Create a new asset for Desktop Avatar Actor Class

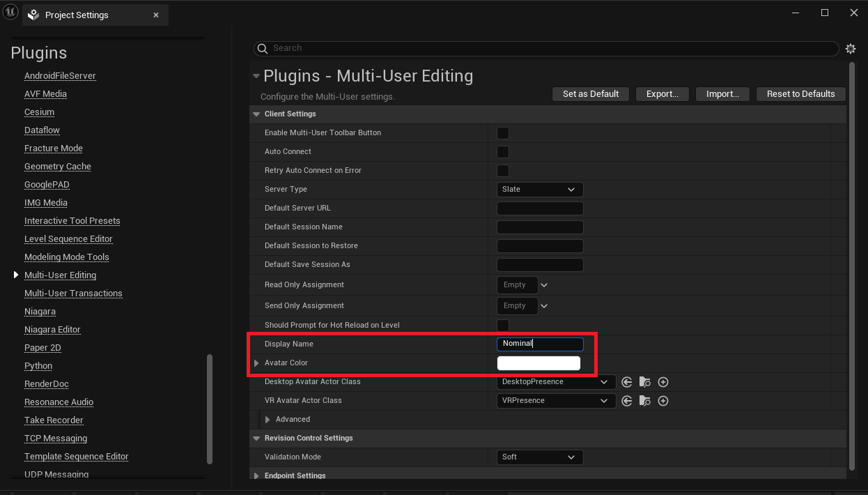[662, 381]
